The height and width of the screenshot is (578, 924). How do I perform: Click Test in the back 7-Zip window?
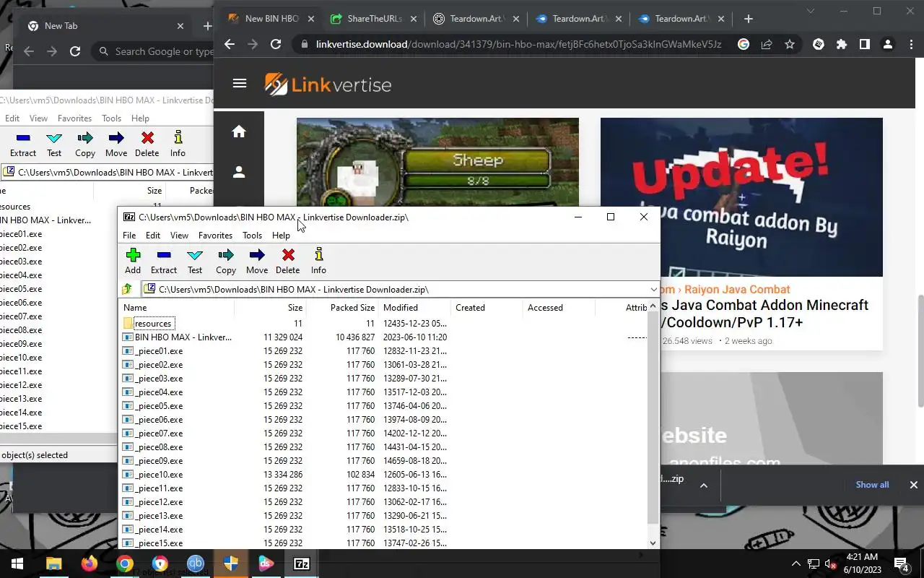pyautogui.click(x=54, y=144)
